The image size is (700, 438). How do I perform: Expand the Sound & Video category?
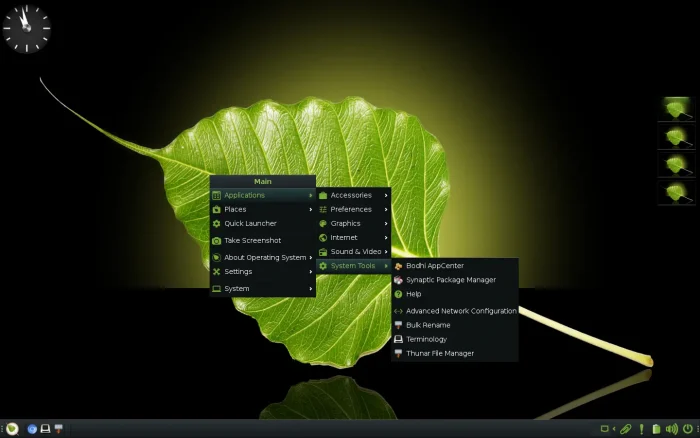pos(353,251)
